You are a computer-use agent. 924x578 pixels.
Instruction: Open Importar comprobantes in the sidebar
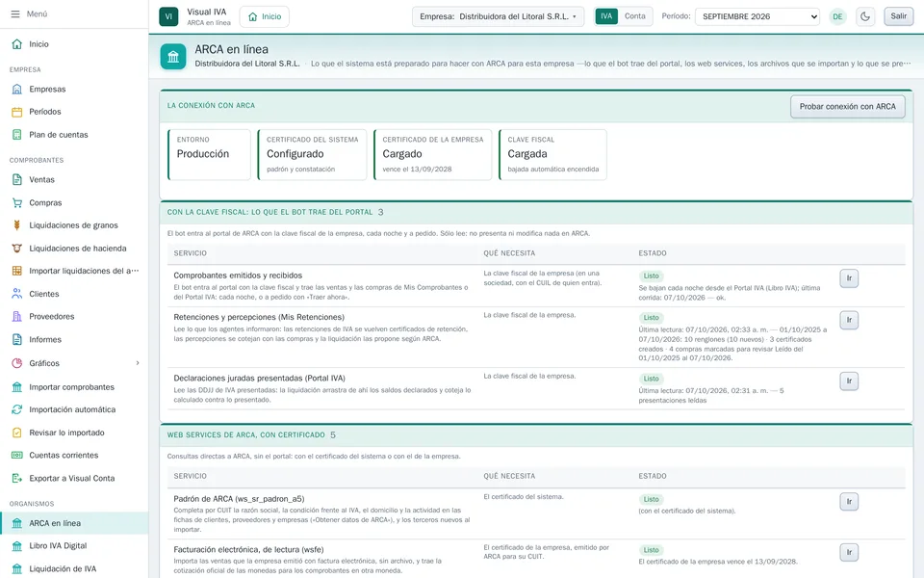[x=74, y=387]
